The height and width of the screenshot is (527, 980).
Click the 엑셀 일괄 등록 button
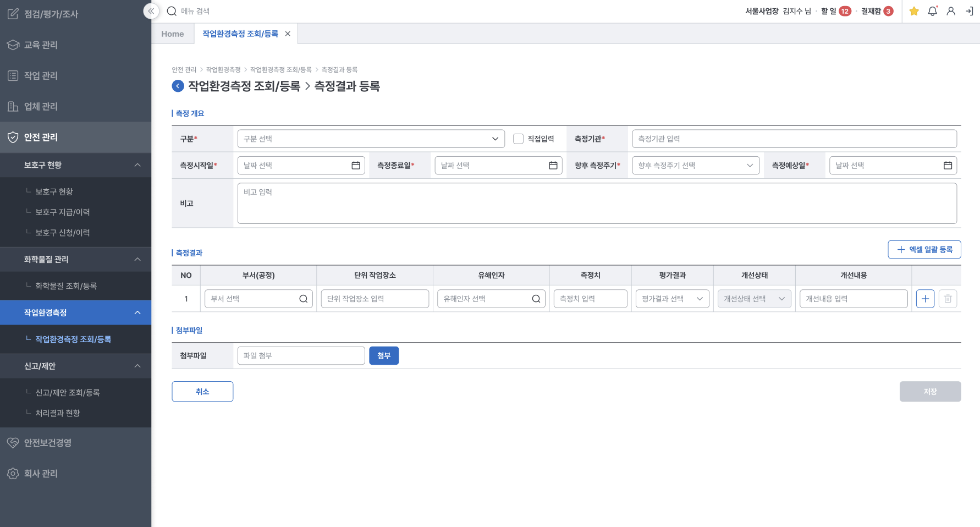point(924,250)
